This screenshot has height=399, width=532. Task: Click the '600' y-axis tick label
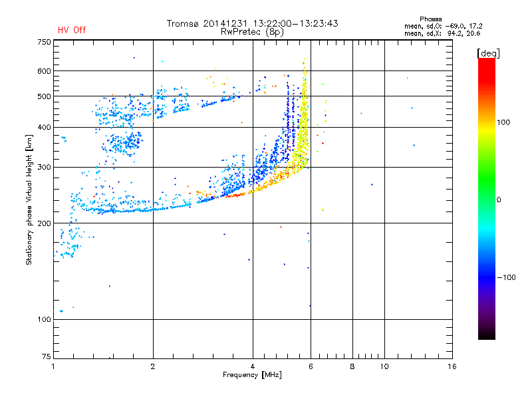pos(44,71)
